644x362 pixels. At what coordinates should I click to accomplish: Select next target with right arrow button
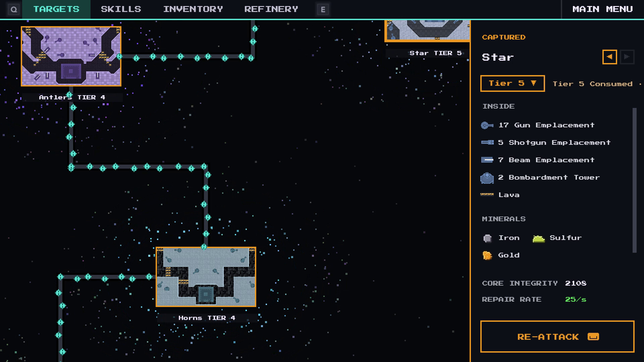click(x=627, y=57)
